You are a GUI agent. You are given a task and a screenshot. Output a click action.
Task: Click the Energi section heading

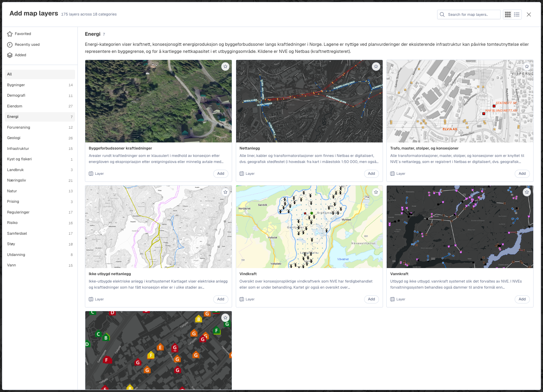[93, 34]
